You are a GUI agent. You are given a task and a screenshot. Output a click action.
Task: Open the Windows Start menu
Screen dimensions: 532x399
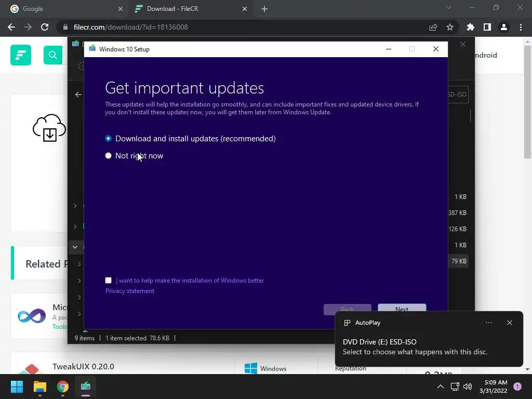(x=17, y=387)
